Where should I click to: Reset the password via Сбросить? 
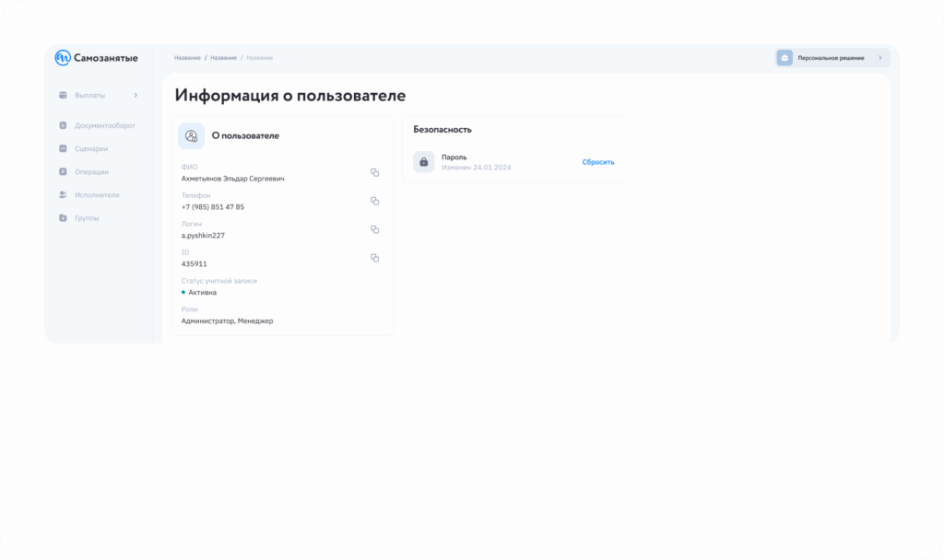click(x=597, y=162)
